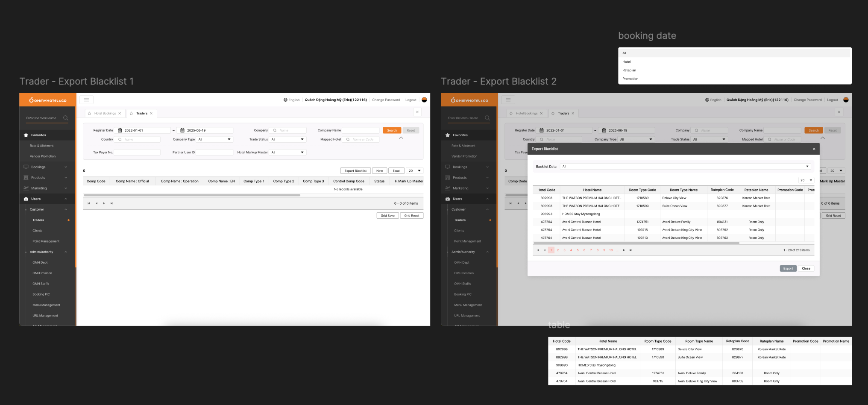The height and width of the screenshot is (405, 868).
Task: Click Reset button in Blacklist 1 frame
Action: pyautogui.click(x=411, y=130)
